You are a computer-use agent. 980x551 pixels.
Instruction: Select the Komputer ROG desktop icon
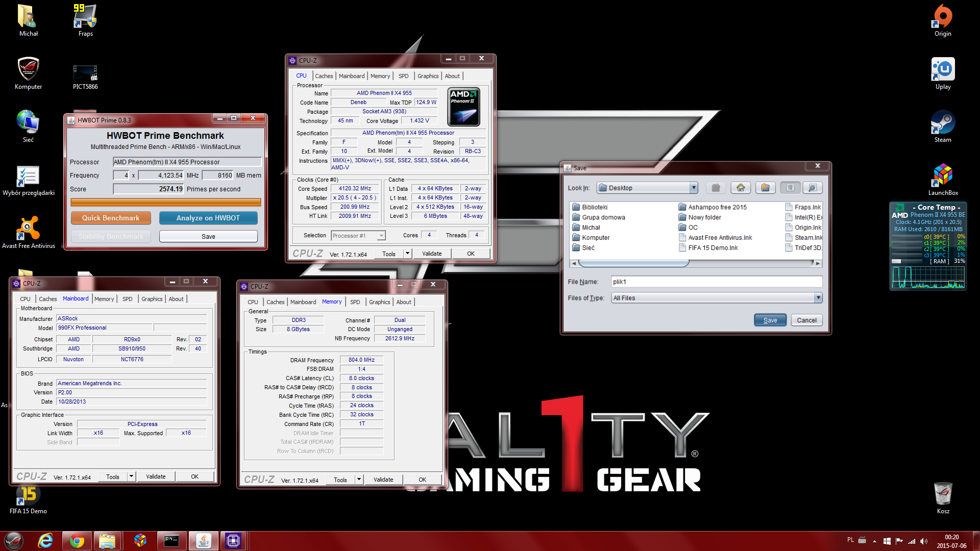(x=29, y=74)
